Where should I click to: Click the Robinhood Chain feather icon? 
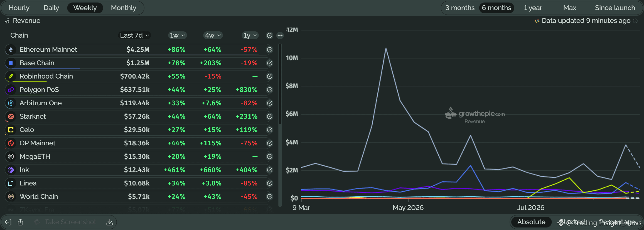11,76
